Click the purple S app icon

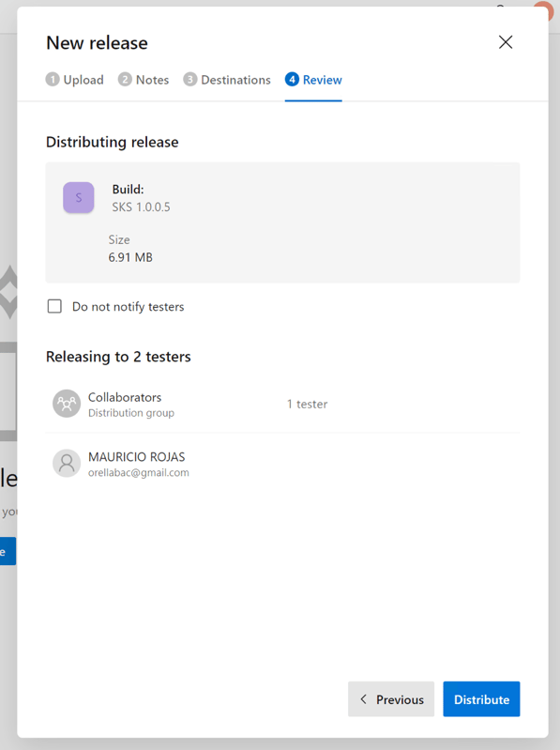pos(79,197)
